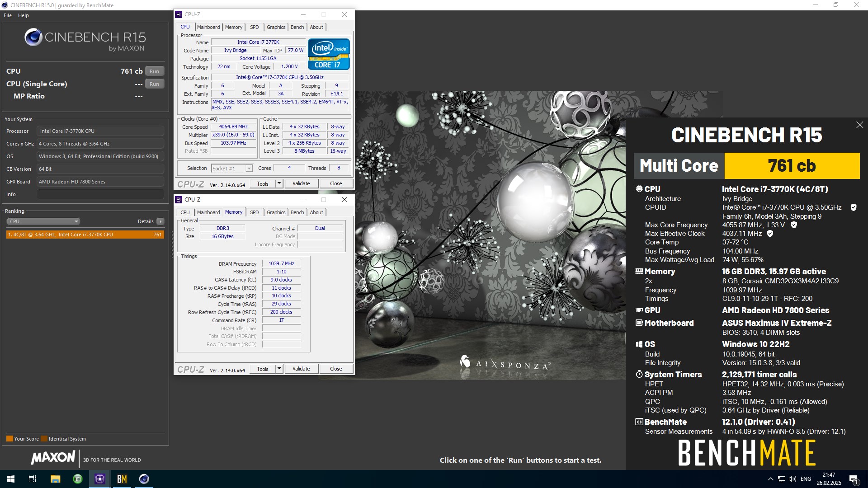Open network status tray icon
This screenshot has height=488, width=868.
pyautogui.click(x=781, y=479)
